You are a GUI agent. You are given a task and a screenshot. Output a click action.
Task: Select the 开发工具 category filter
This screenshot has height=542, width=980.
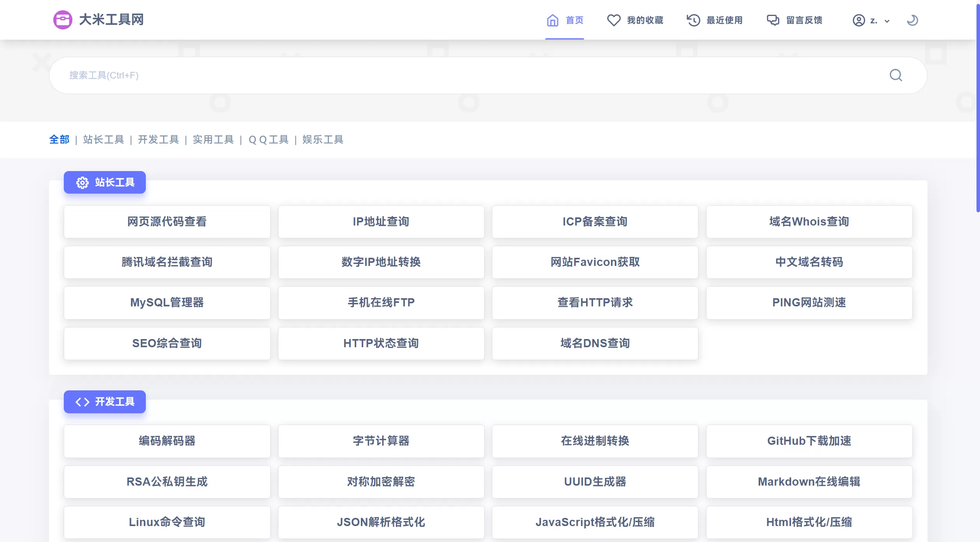pyautogui.click(x=158, y=140)
